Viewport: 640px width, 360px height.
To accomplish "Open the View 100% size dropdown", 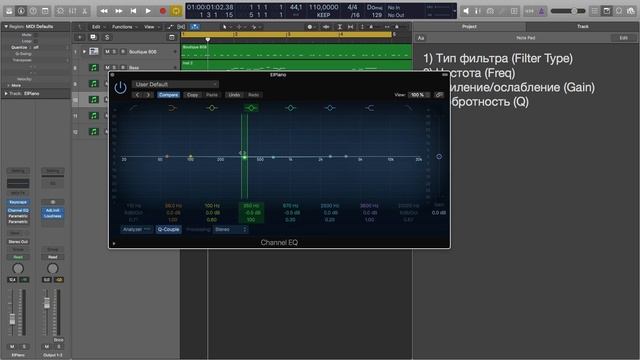I will (x=419, y=95).
